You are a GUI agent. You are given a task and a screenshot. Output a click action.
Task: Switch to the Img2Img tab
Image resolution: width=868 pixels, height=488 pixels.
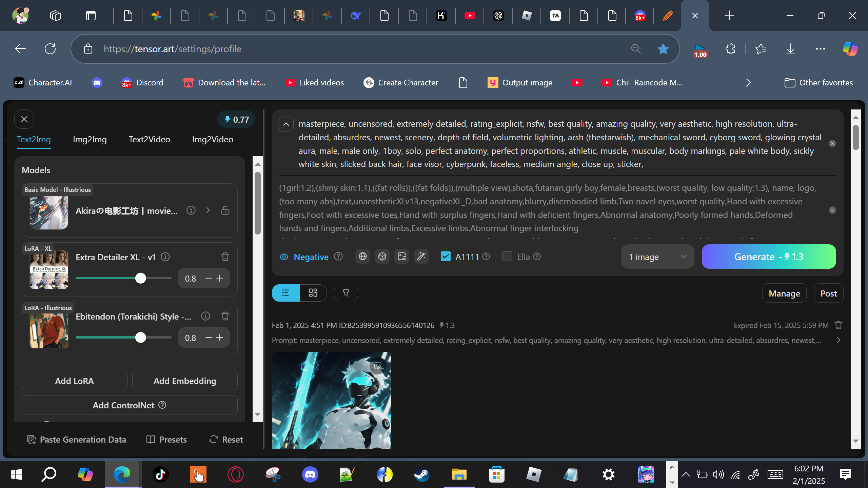coord(90,139)
